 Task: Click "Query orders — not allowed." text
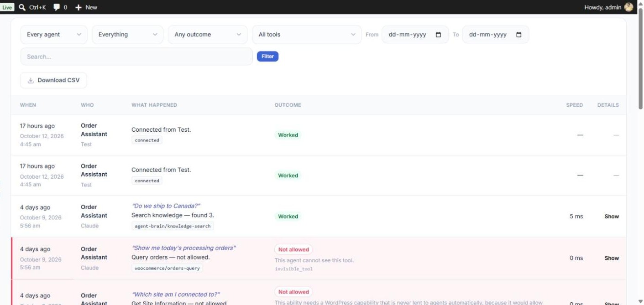(x=170, y=257)
